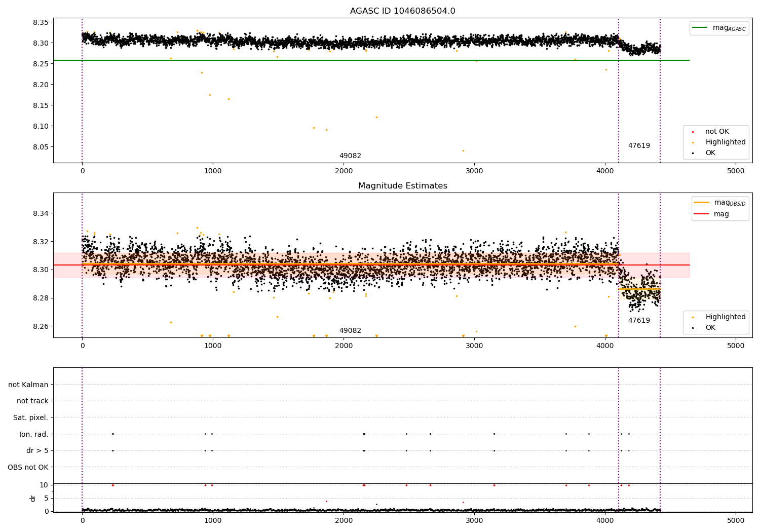
Task: Click the 8.05 y-axis tick label
Action: click(x=41, y=147)
